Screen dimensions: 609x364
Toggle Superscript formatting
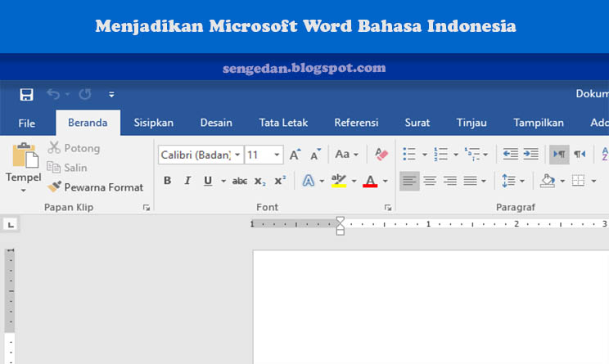[x=280, y=181]
